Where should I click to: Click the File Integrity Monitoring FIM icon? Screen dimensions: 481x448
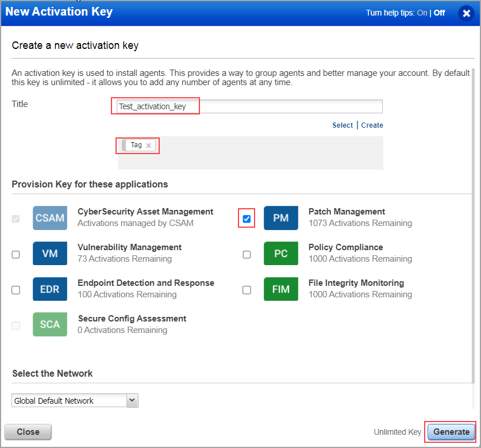tap(280, 289)
